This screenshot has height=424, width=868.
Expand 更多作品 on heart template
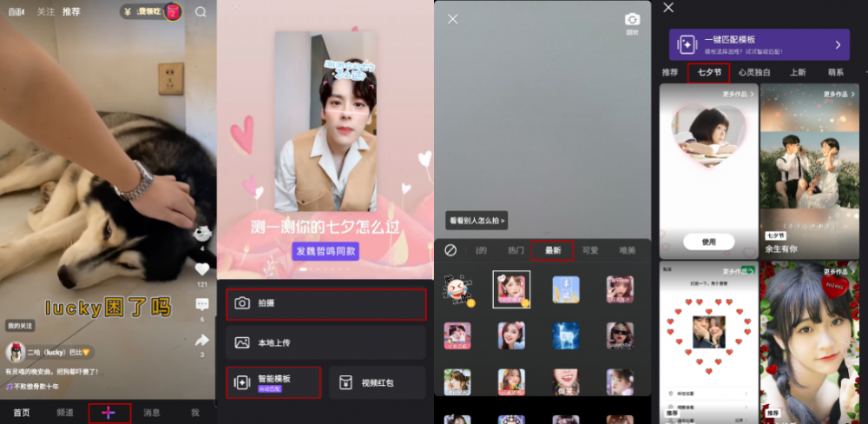click(x=738, y=94)
